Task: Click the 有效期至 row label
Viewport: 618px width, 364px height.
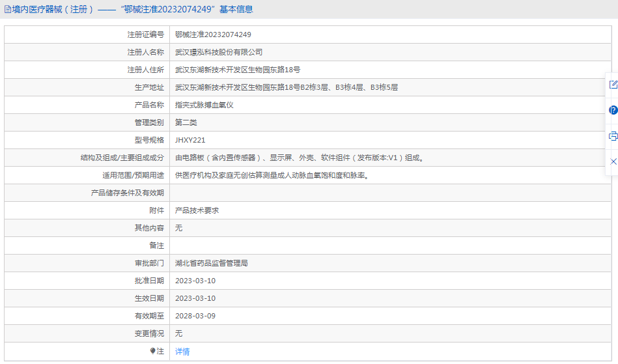Action: click(149, 316)
